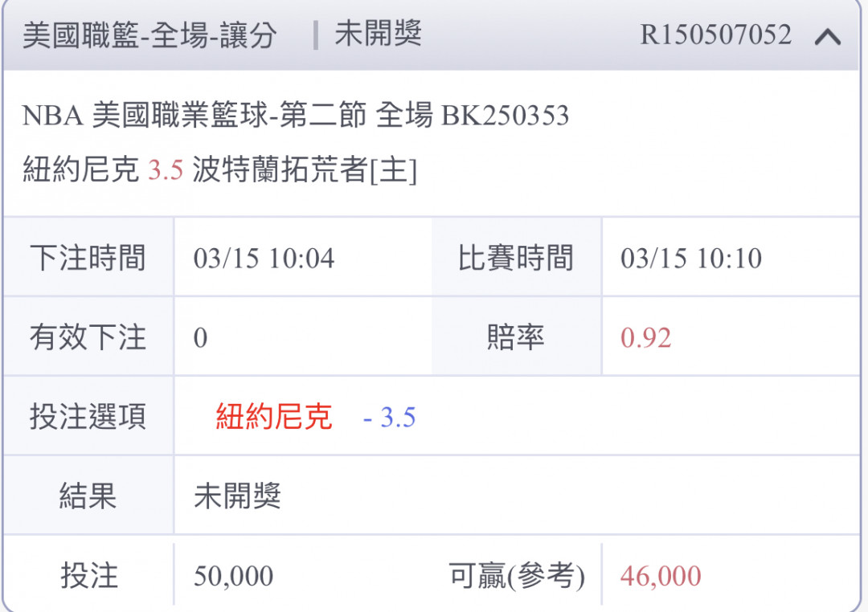
Task: Collapse the bet slip with chevron arrow
Action: 828,37
